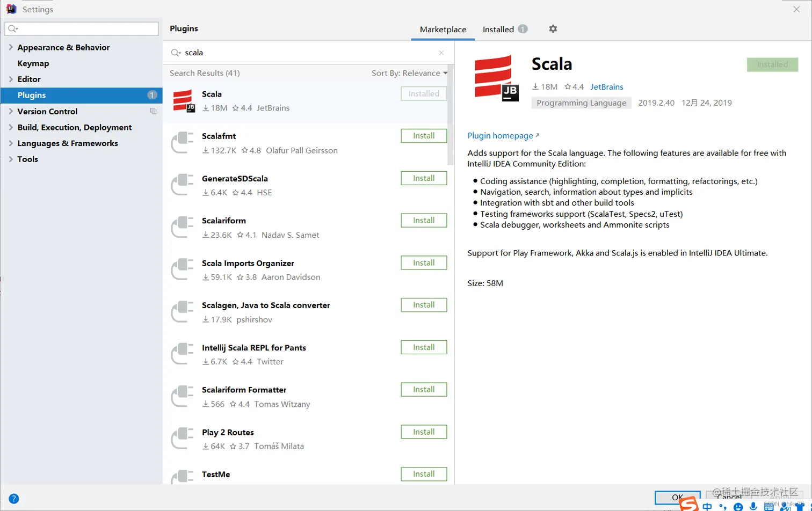Open the JetBrains vendor link in the details pane
812x511 pixels.
pyautogui.click(x=607, y=87)
